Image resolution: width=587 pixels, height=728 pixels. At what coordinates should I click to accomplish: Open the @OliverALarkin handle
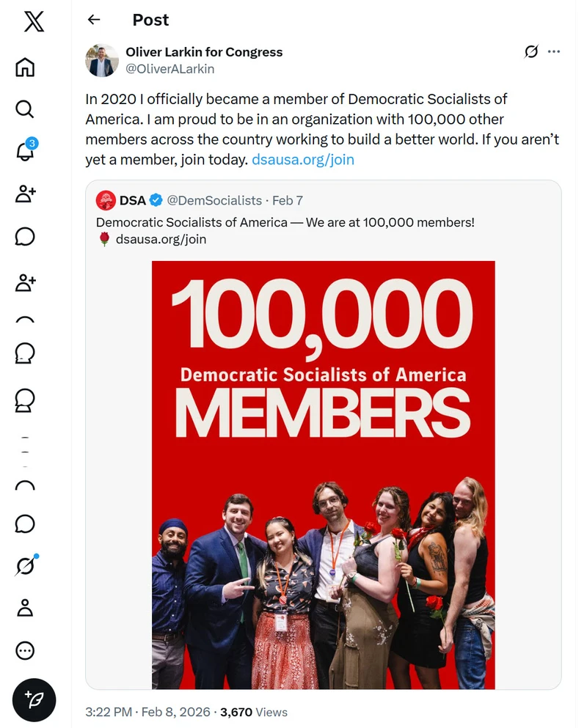tap(170, 69)
